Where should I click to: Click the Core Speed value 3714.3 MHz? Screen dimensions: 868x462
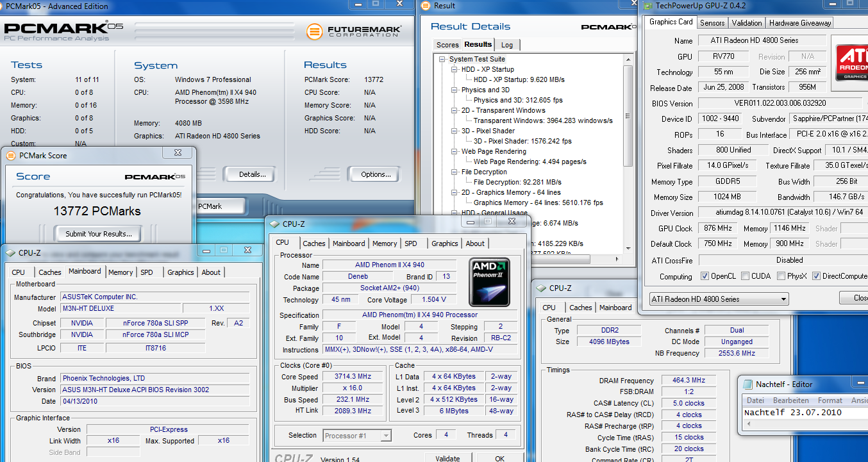353,377
